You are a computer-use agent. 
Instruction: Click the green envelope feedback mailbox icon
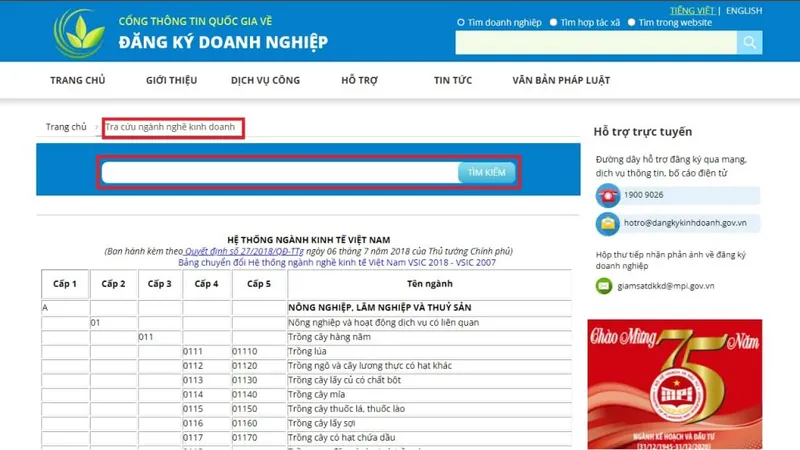click(x=604, y=286)
